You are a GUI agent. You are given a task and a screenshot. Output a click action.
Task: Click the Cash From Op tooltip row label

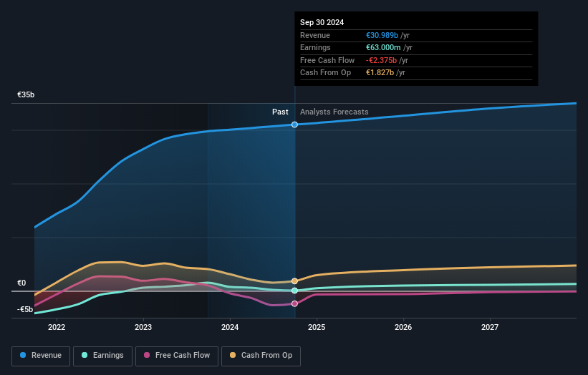(x=325, y=73)
